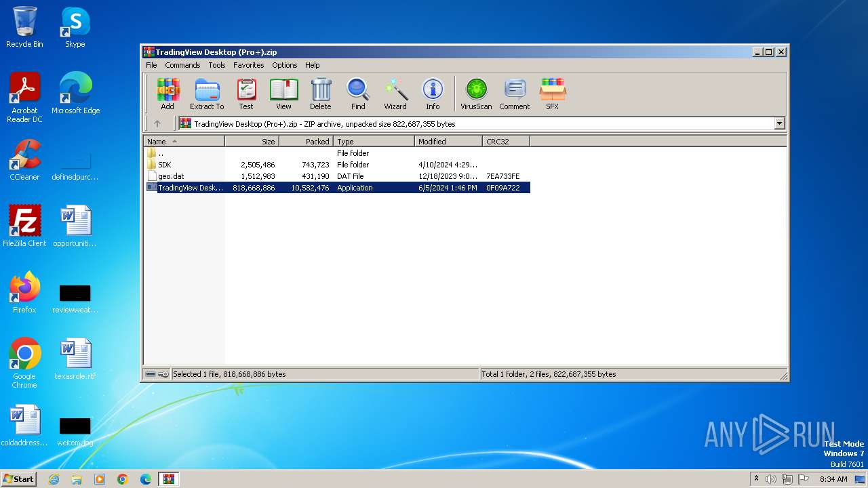Click packed size 10,582,476
Viewport: 868px width, 488px height.
tap(310, 188)
